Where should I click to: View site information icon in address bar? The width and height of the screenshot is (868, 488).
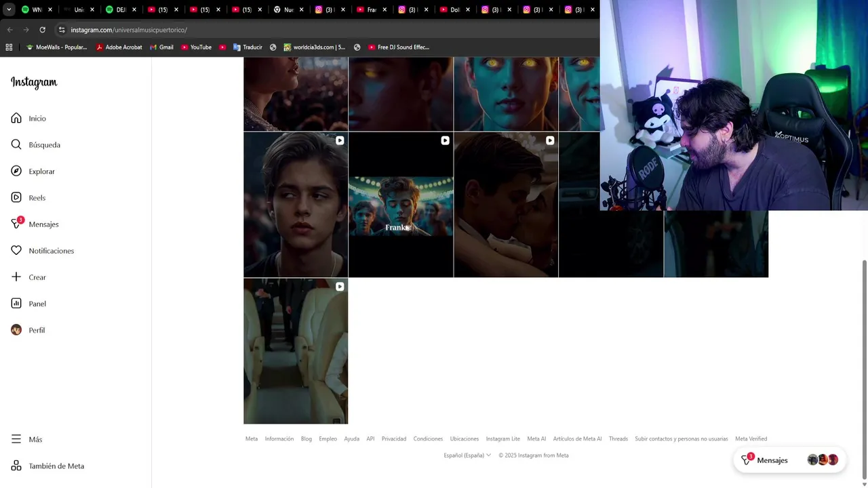pos(62,30)
